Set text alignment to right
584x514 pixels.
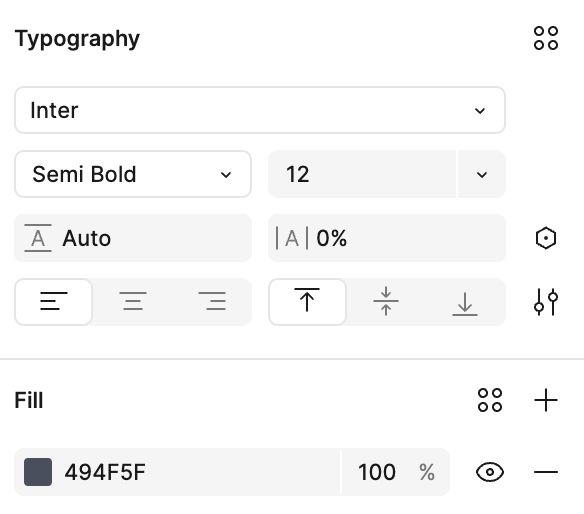click(212, 302)
